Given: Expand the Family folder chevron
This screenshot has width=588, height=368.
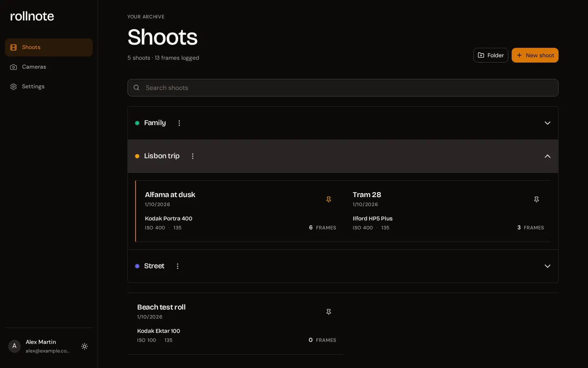Looking at the screenshot, I should (x=548, y=123).
